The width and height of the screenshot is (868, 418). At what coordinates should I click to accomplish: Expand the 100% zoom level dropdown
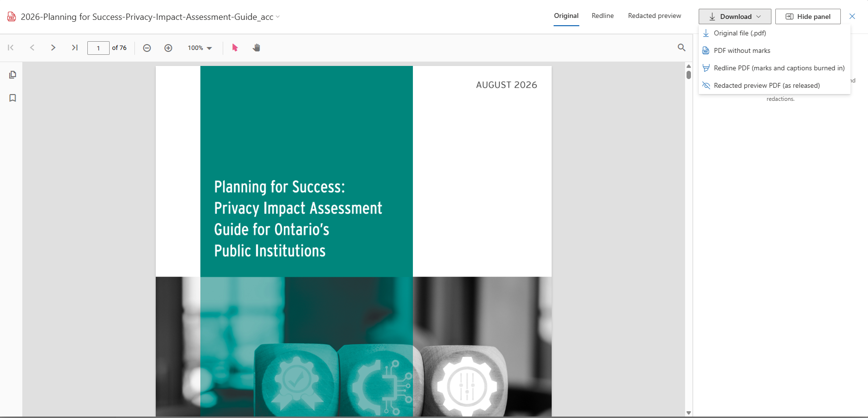tap(200, 48)
